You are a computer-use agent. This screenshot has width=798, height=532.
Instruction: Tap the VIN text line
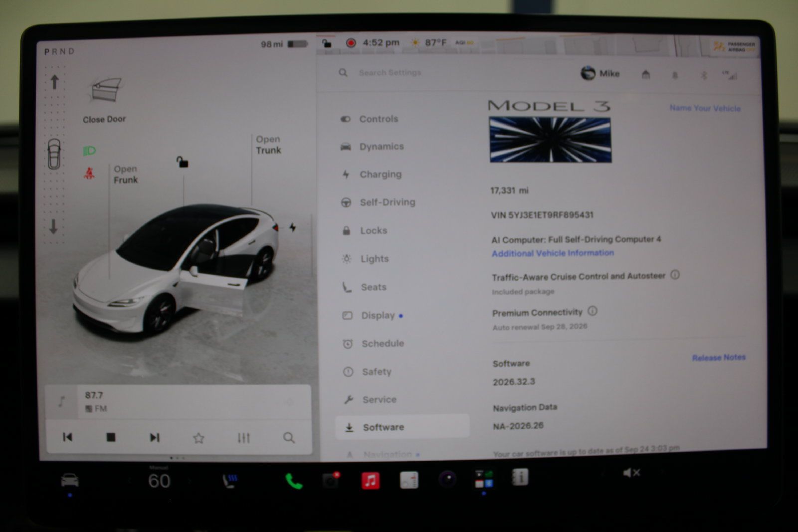coord(542,215)
